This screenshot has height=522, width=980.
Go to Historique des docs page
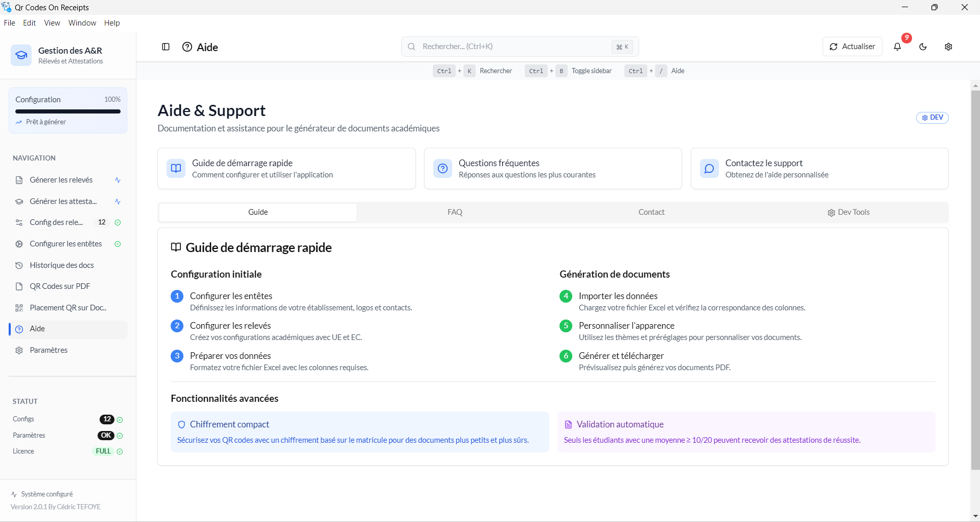click(x=68, y=265)
